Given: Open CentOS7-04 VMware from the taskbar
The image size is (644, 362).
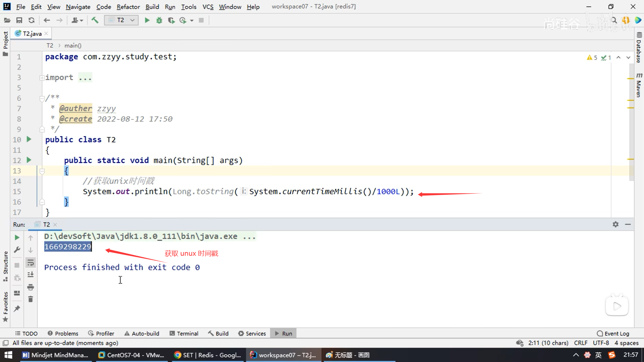Looking at the screenshot, I should 131,355.
